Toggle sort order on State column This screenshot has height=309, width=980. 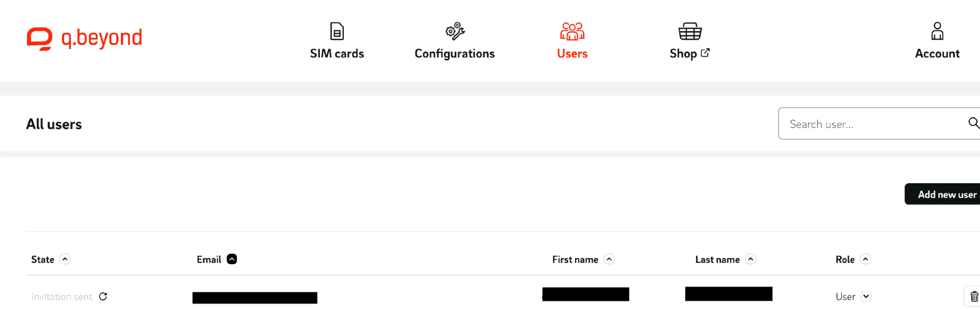click(65, 259)
